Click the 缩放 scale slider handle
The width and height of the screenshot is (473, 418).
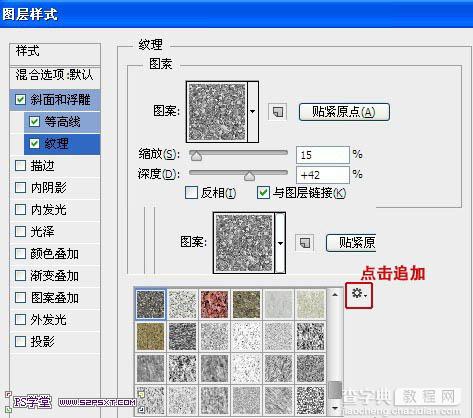click(196, 156)
